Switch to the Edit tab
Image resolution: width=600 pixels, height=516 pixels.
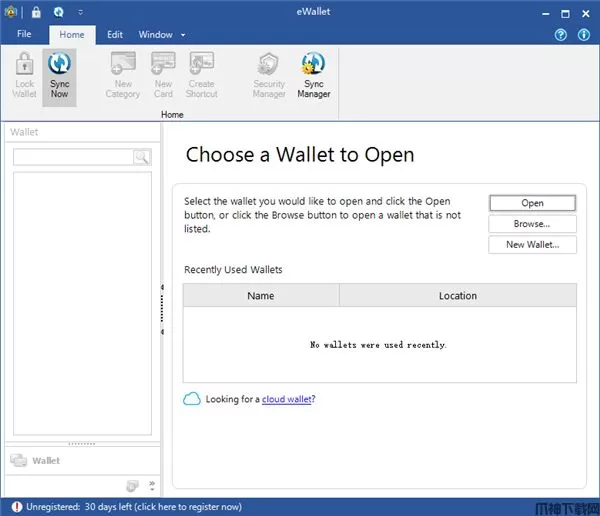pyautogui.click(x=115, y=34)
